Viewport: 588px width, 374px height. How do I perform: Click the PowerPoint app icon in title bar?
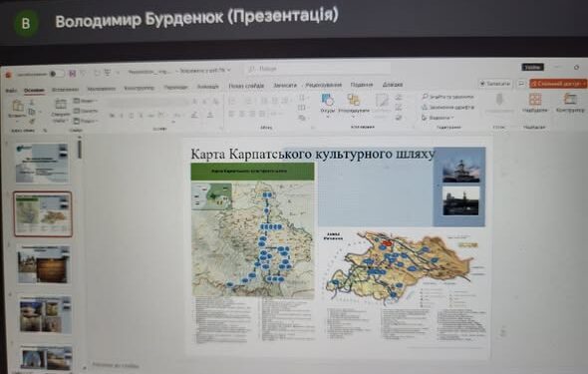pos(8,75)
